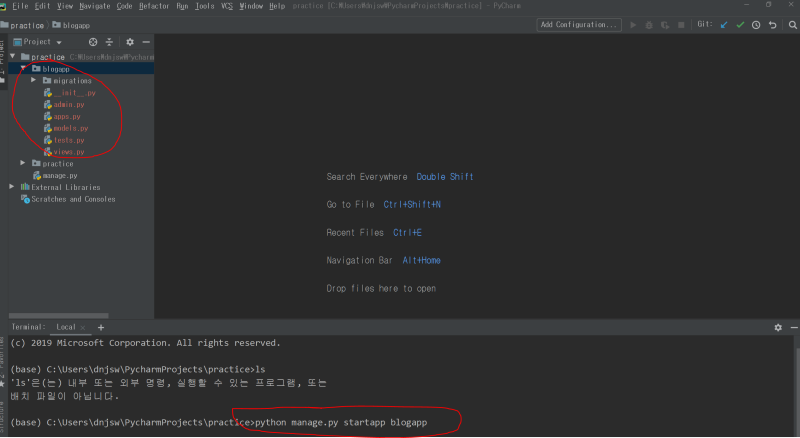The image size is (800, 438).
Task: Open Project panel settings gear
Action: point(130,42)
